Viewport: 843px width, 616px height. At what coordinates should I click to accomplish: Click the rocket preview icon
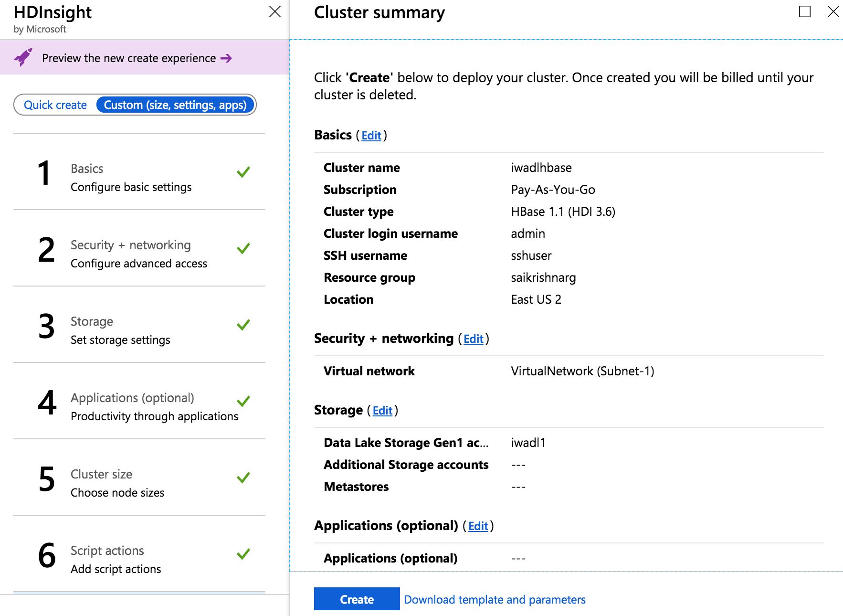click(23, 57)
